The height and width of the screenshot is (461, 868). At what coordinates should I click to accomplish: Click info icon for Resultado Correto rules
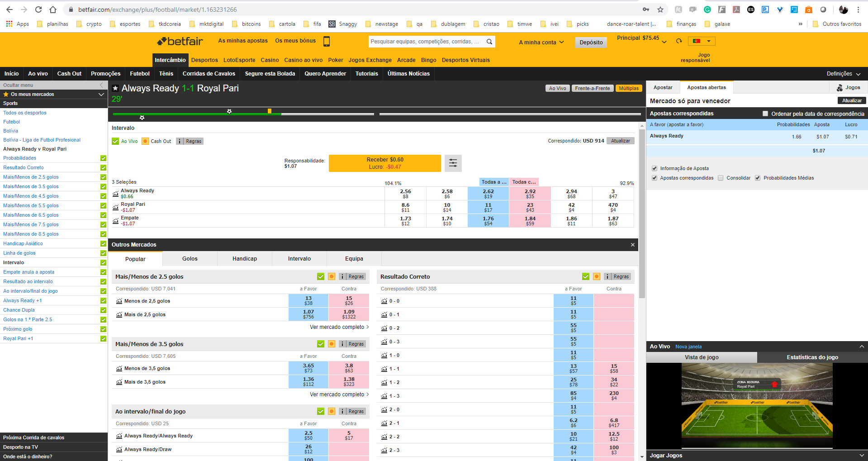(607, 276)
